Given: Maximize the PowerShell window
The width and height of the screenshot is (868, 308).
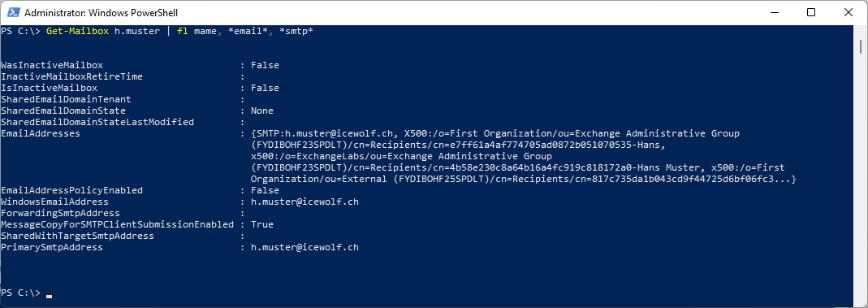Looking at the screenshot, I should click(x=811, y=12).
